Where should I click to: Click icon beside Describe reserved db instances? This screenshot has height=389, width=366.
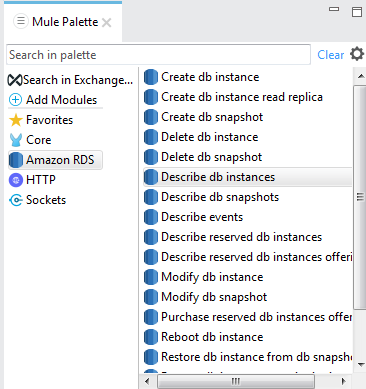click(x=151, y=237)
